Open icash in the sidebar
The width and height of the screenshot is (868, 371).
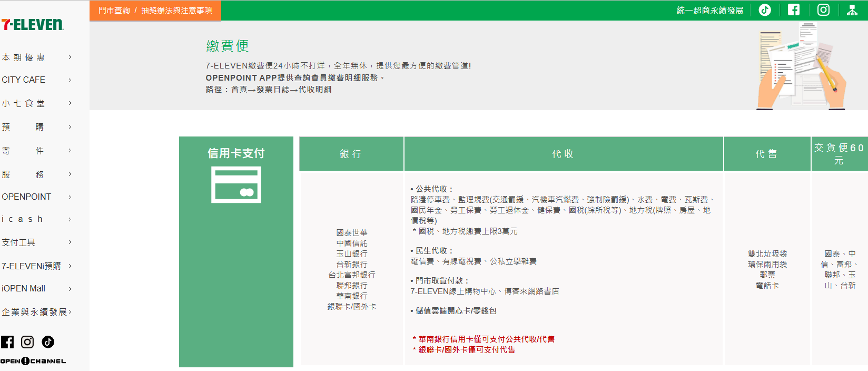[x=22, y=219]
